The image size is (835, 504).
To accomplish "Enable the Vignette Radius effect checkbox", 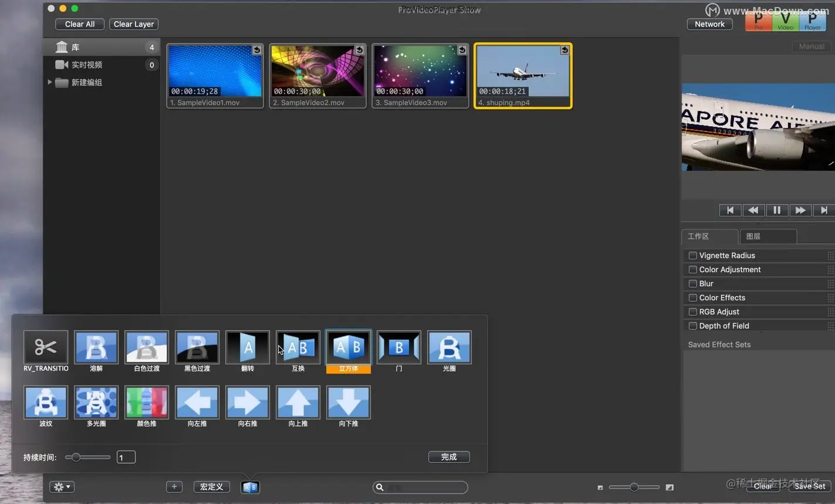I will (x=693, y=255).
